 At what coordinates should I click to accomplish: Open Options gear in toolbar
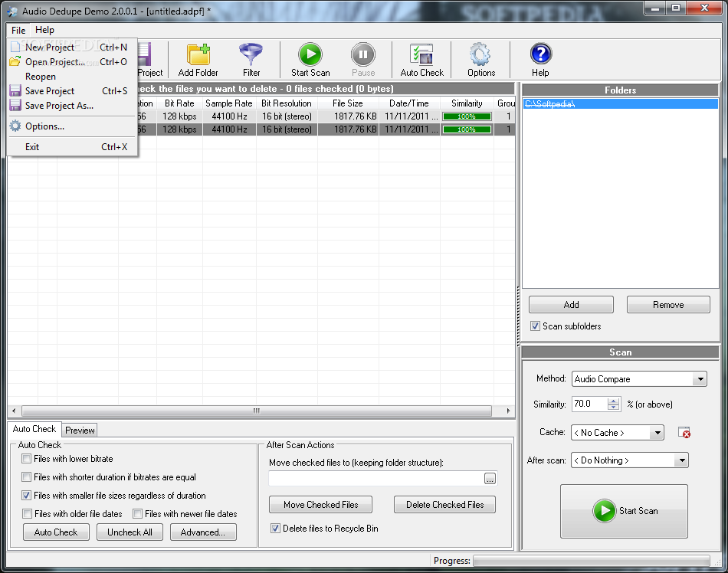[x=480, y=60]
